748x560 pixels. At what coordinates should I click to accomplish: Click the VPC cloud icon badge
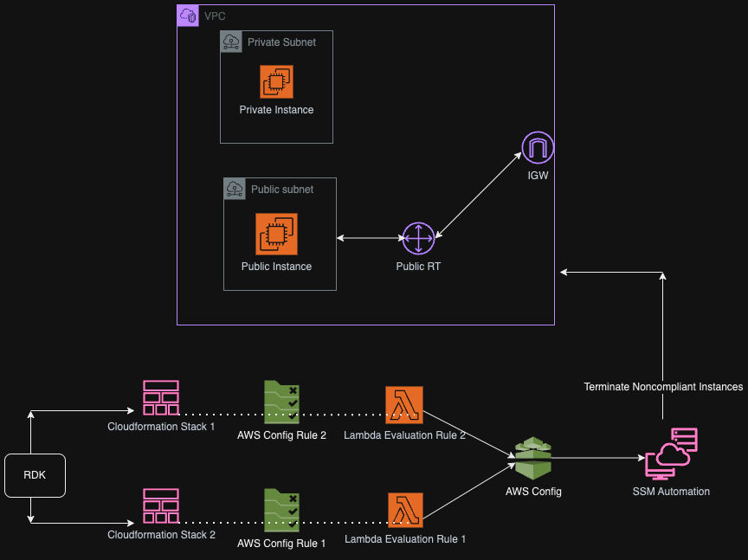[x=188, y=16]
